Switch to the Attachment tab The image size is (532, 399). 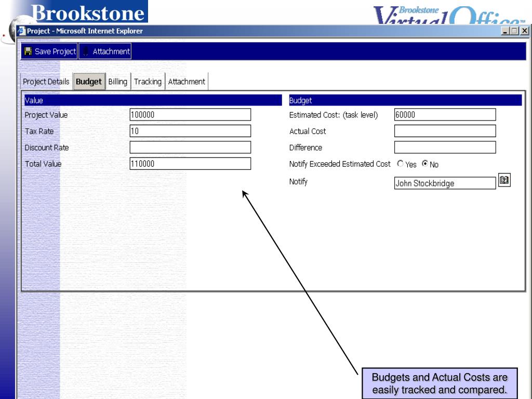point(187,82)
